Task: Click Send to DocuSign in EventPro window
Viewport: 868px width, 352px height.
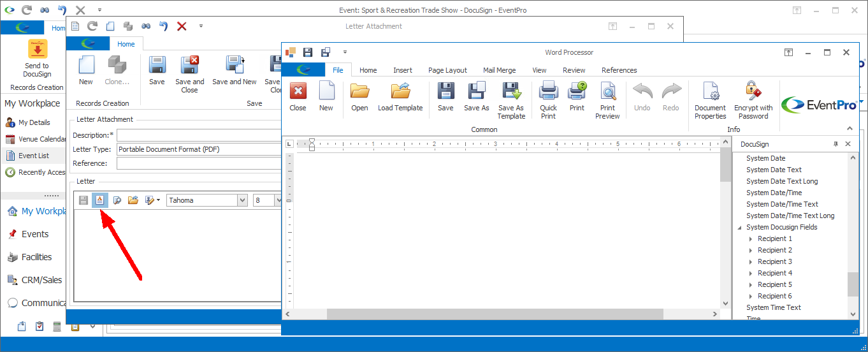Action: click(x=37, y=59)
